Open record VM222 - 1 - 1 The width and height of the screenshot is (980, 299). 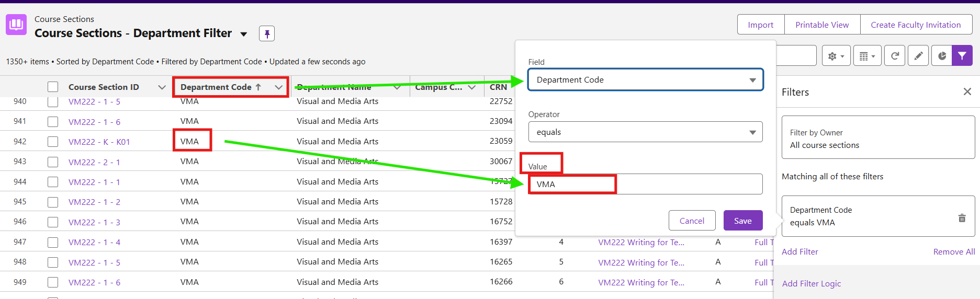94,182
